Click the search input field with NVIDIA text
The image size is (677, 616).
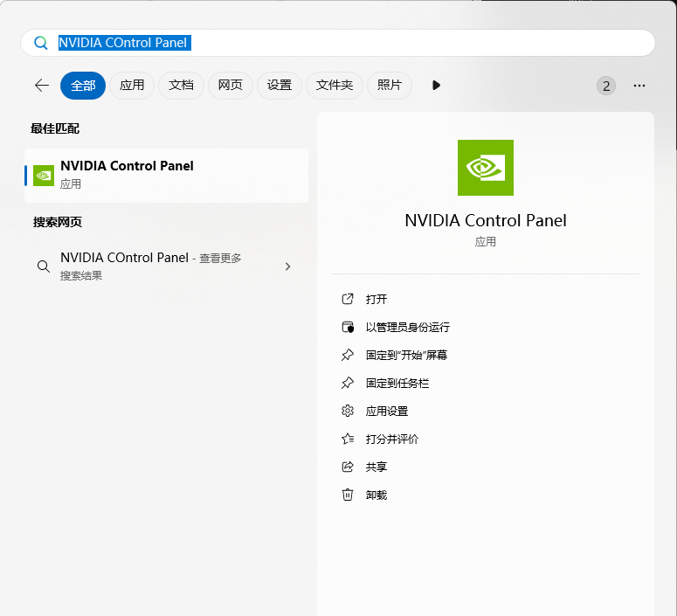coord(338,43)
